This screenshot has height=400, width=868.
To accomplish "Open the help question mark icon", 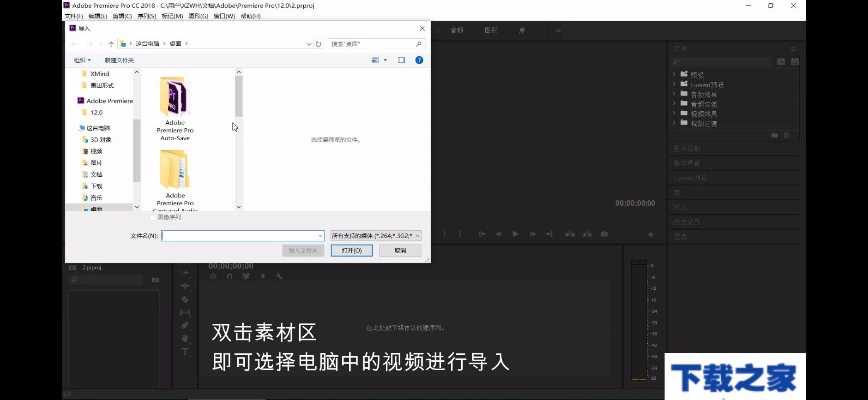I will point(419,60).
